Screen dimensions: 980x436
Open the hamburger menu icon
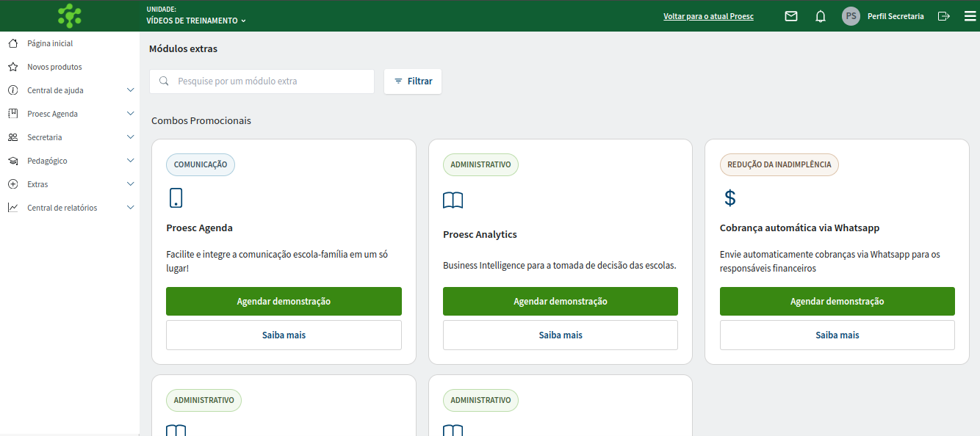(970, 16)
